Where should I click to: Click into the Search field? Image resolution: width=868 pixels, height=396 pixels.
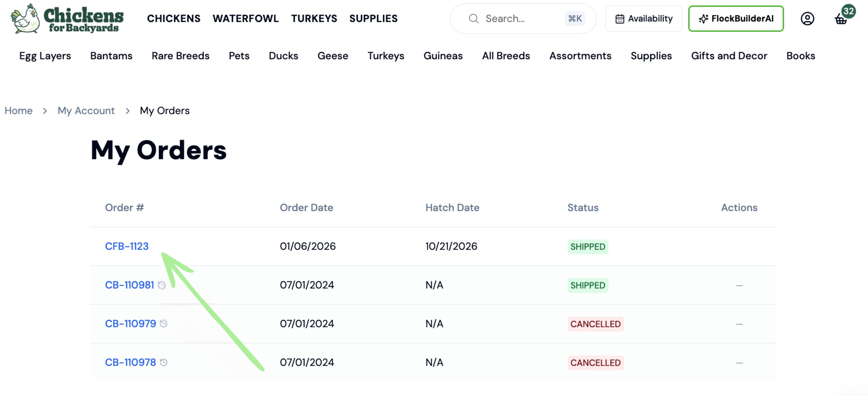(x=523, y=19)
